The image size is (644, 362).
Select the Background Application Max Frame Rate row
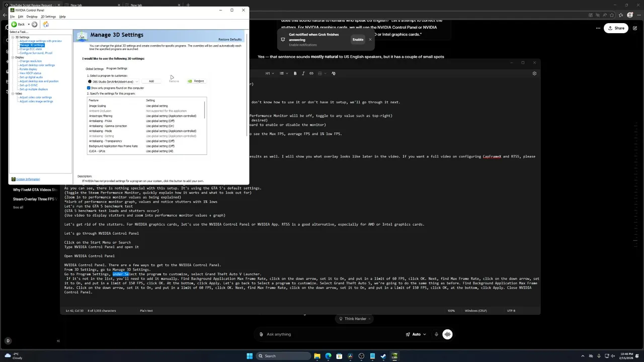point(146,146)
